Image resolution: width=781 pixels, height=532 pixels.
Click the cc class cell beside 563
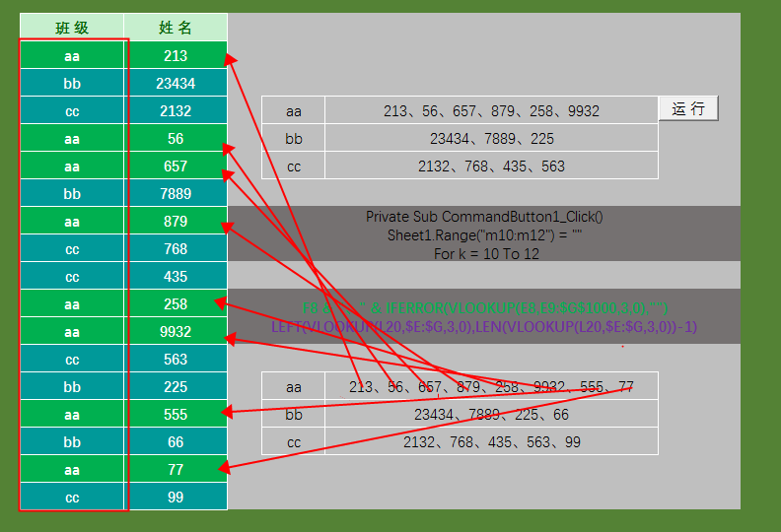tap(72, 360)
